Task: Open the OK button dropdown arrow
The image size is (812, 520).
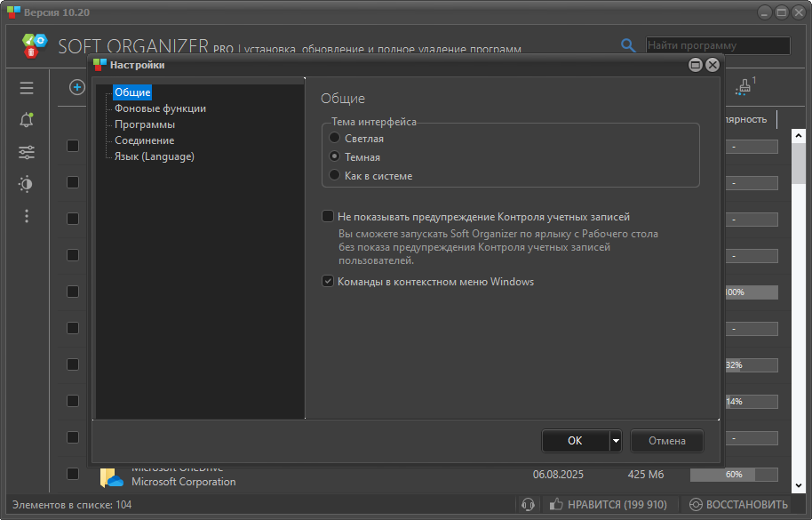Action: tap(614, 440)
